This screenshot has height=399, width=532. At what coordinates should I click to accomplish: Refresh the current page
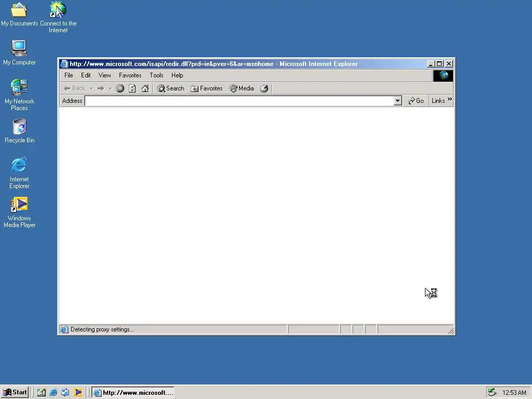point(132,88)
